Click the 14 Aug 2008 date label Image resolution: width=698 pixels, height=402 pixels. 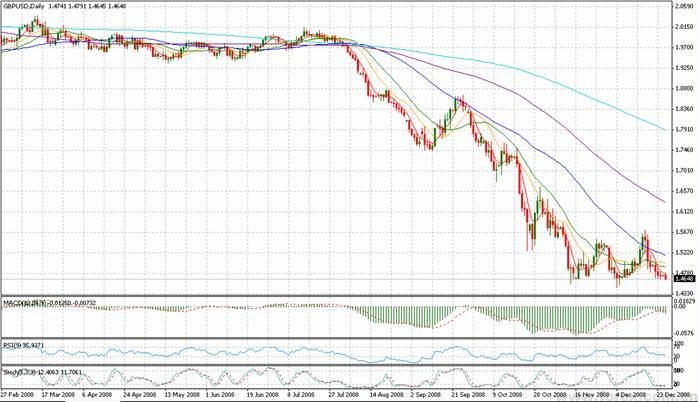(x=386, y=395)
